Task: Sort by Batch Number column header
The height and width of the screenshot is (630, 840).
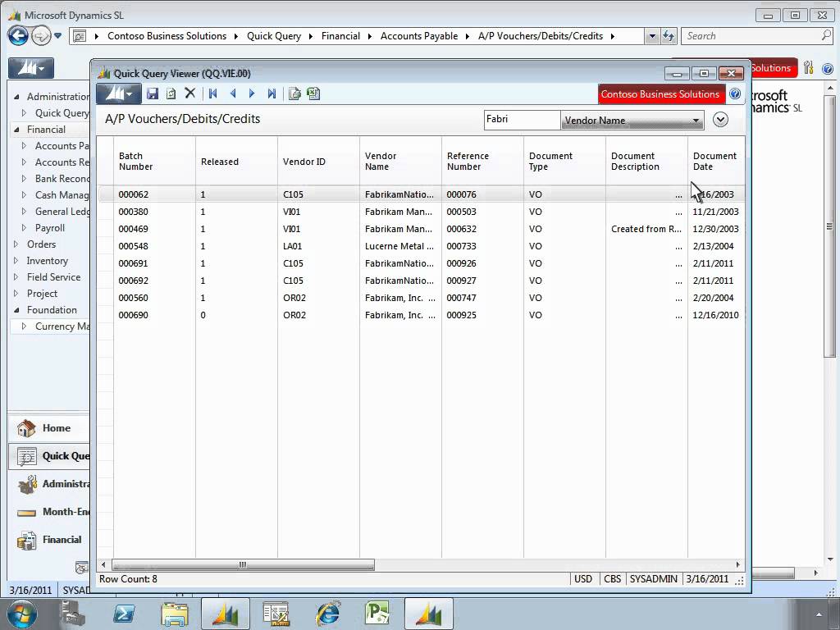Action: [x=154, y=162]
